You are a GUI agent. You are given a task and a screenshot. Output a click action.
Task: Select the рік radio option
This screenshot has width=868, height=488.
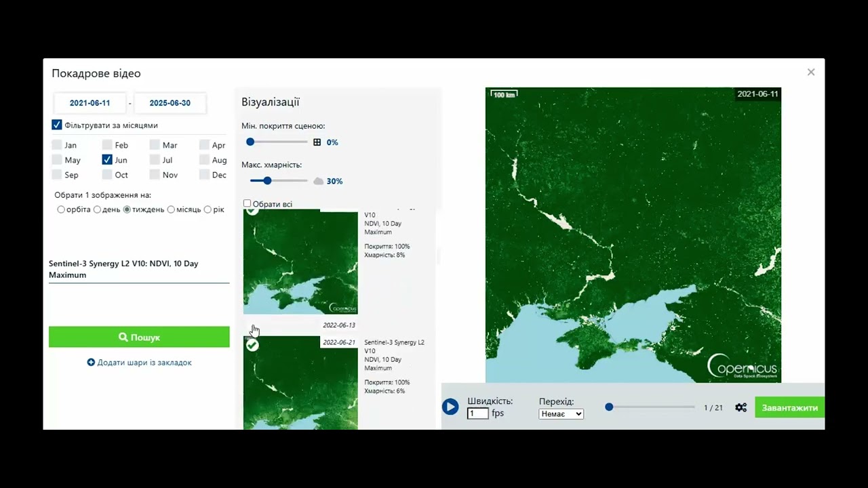tap(208, 209)
